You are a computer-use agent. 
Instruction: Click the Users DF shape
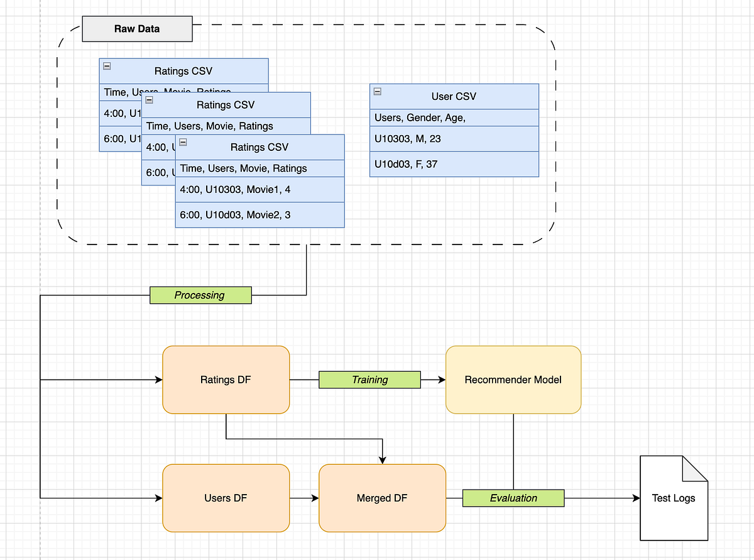click(x=226, y=498)
